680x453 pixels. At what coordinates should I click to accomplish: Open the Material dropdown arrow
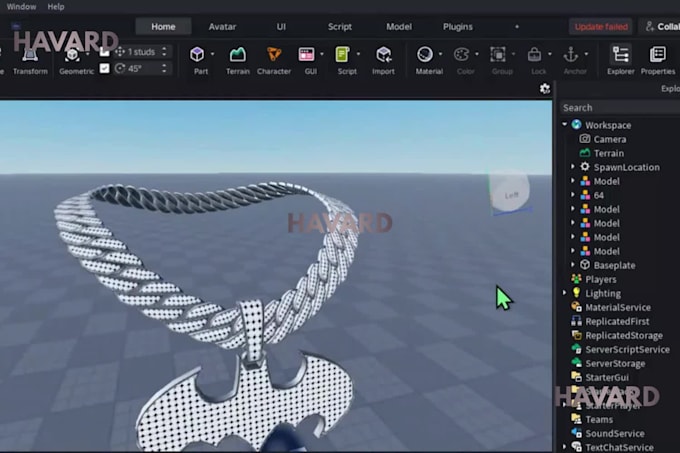440,54
